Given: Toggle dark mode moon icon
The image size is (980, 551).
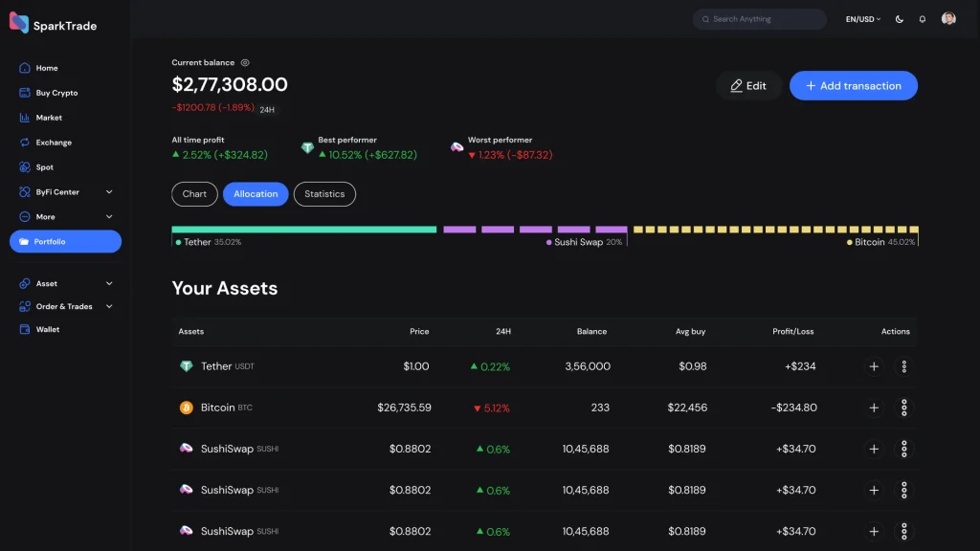Looking at the screenshot, I should coord(900,19).
